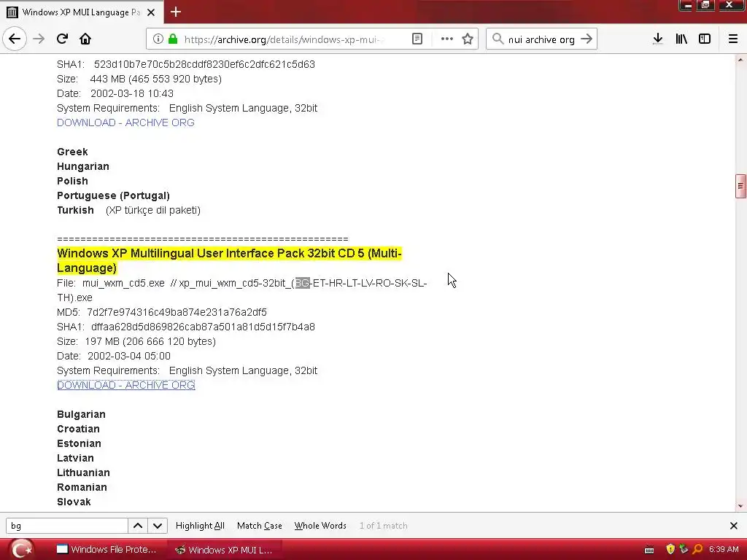Click the 'Size: 443 MB' line

pos(139,79)
